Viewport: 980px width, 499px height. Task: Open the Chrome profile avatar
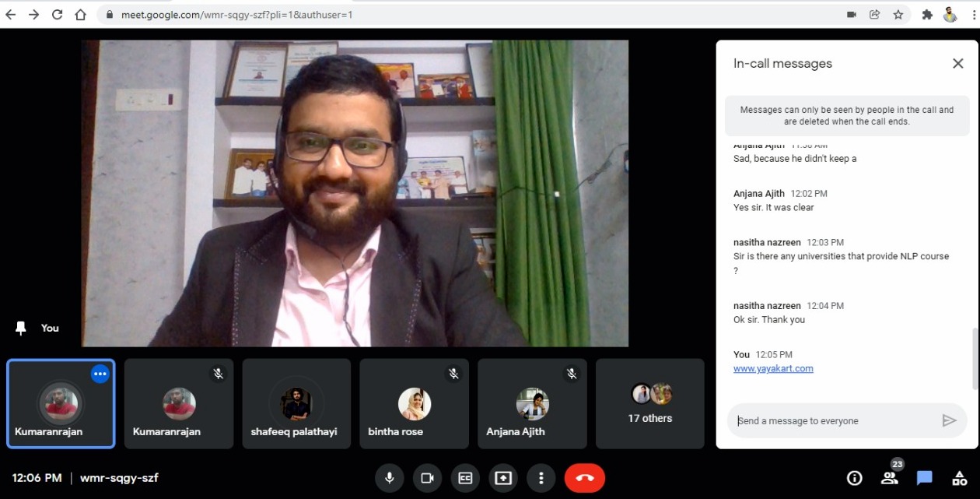[950, 14]
